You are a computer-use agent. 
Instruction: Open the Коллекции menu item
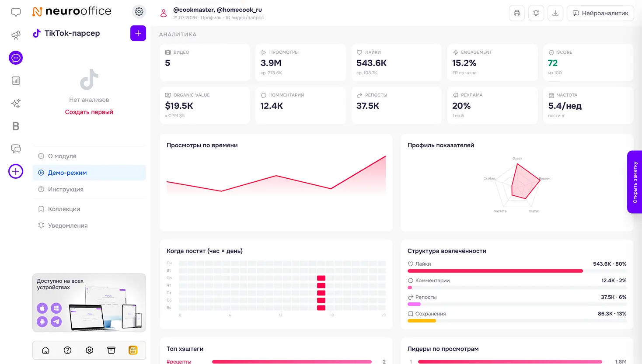pyautogui.click(x=89, y=209)
